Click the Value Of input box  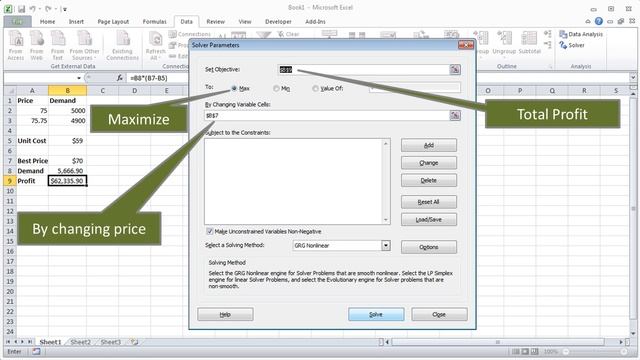tap(415, 88)
